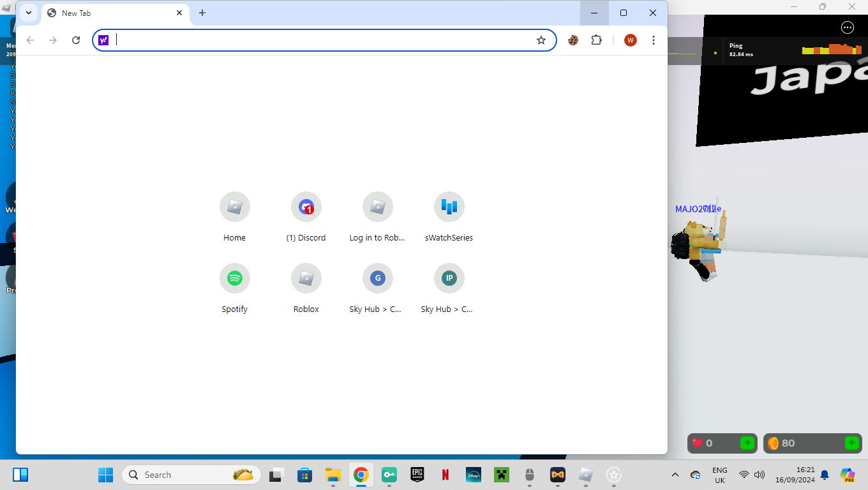Select the New Tab tab
Screen dimensions: 868x490
pos(115,13)
